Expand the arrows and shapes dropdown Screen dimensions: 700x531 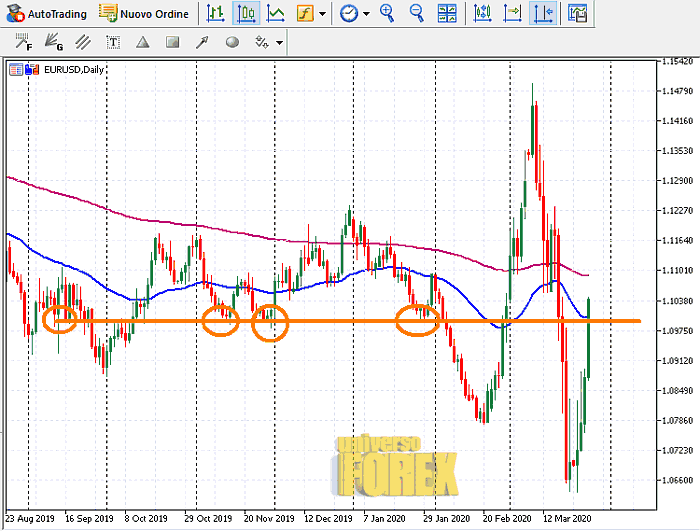[279, 43]
